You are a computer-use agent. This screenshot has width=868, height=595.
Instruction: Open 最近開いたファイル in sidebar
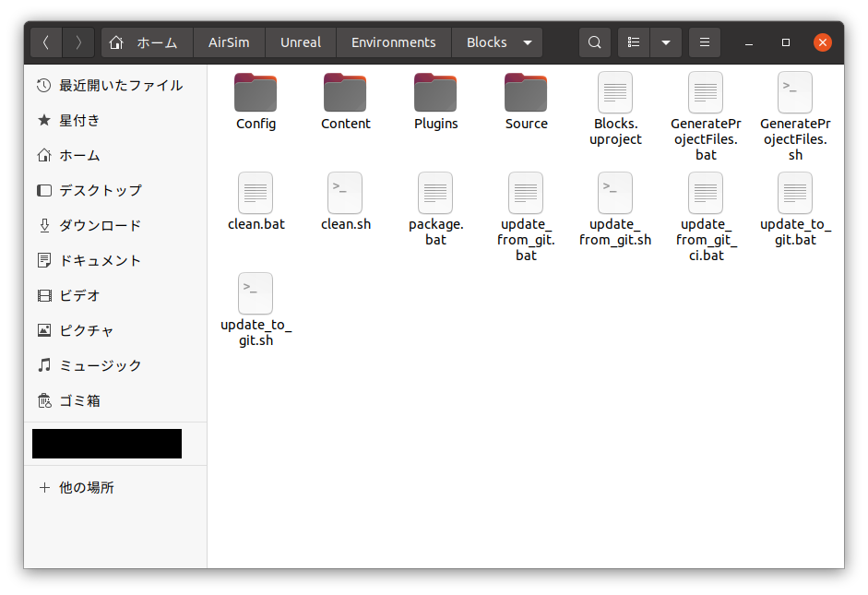[x=115, y=85]
